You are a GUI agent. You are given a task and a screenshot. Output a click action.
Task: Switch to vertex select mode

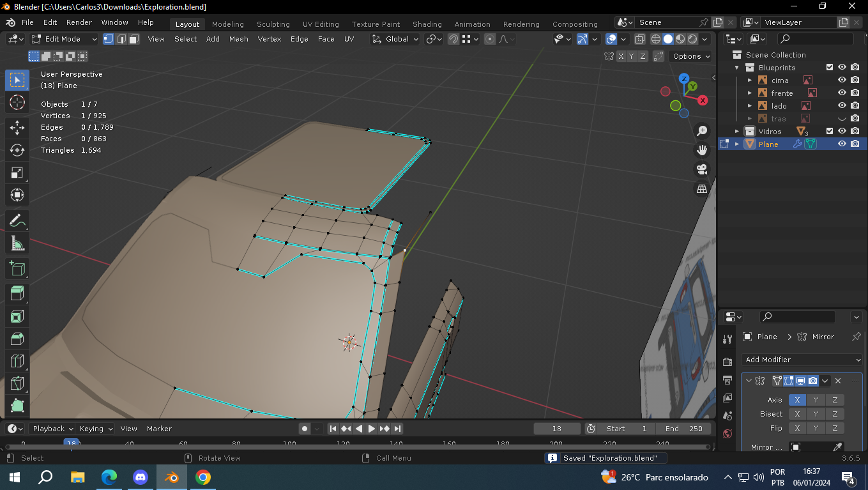(x=109, y=39)
